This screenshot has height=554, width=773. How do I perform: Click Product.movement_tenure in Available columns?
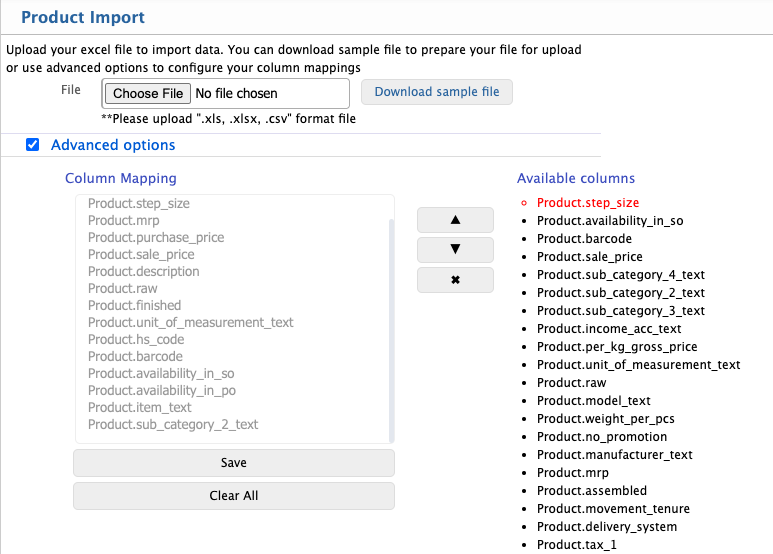coord(613,509)
